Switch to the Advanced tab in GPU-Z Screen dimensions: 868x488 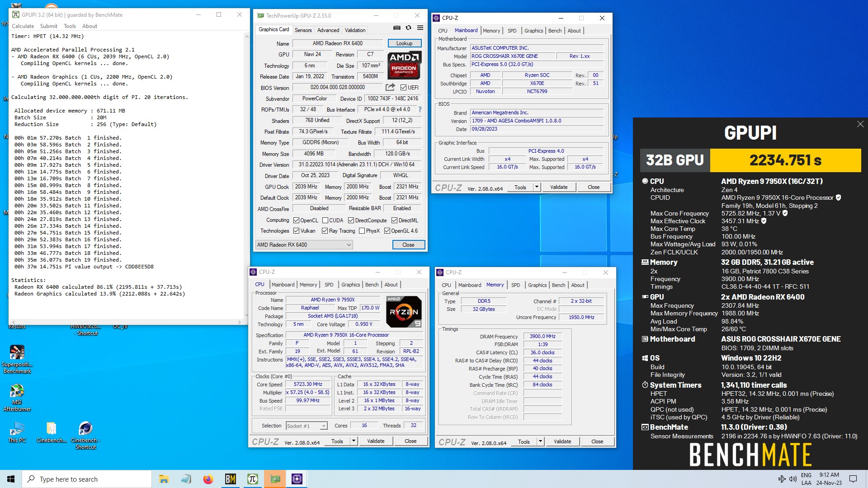click(x=328, y=30)
